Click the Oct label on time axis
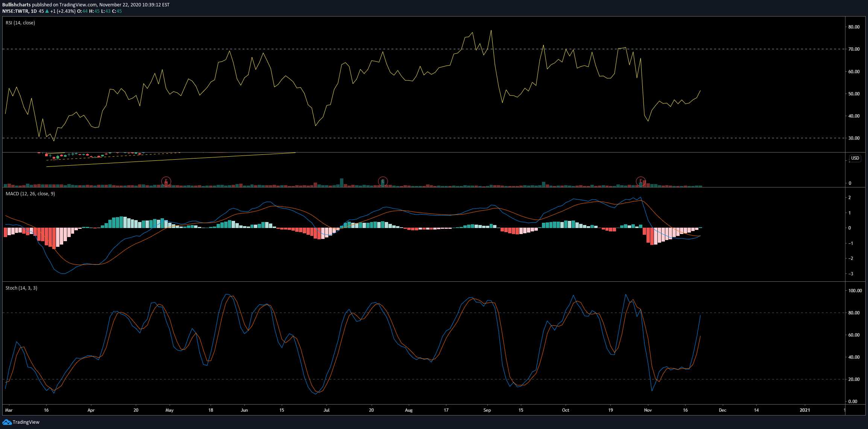 pyautogui.click(x=566, y=410)
